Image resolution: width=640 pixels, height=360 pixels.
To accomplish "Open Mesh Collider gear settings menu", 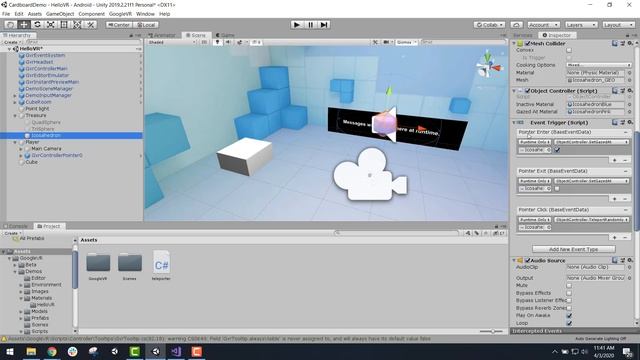I will point(630,43).
